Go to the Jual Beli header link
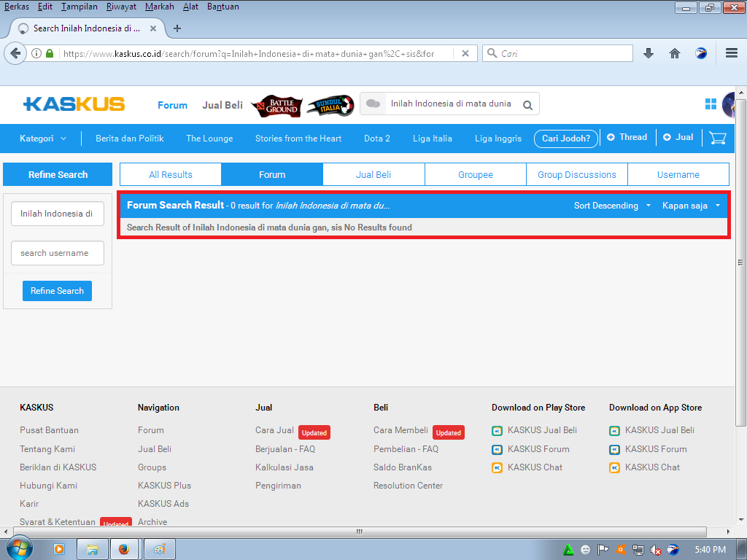 coord(222,105)
